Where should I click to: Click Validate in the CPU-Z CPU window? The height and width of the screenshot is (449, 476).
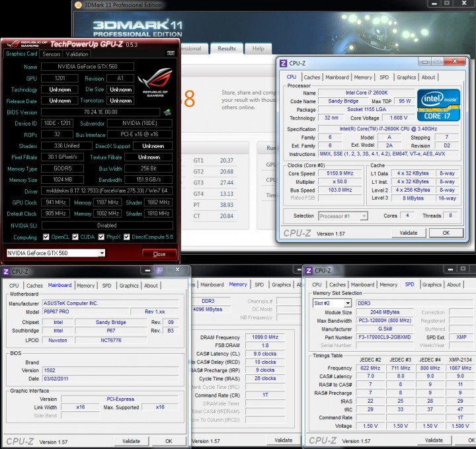409,233
